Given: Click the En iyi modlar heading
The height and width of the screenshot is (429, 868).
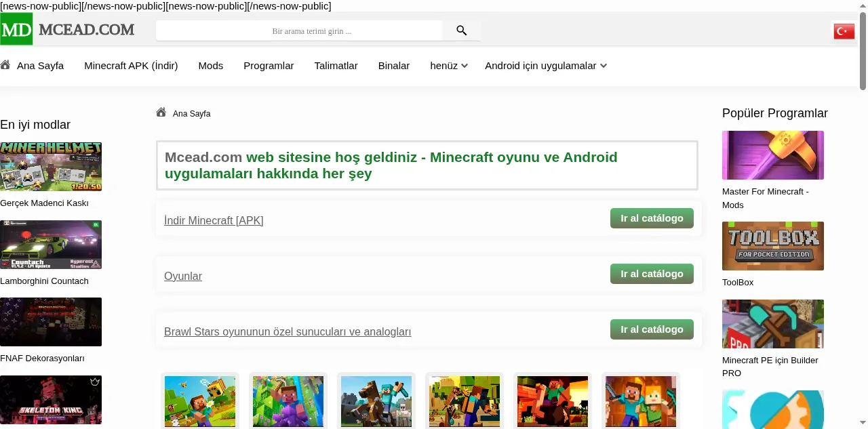Looking at the screenshot, I should click(35, 125).
